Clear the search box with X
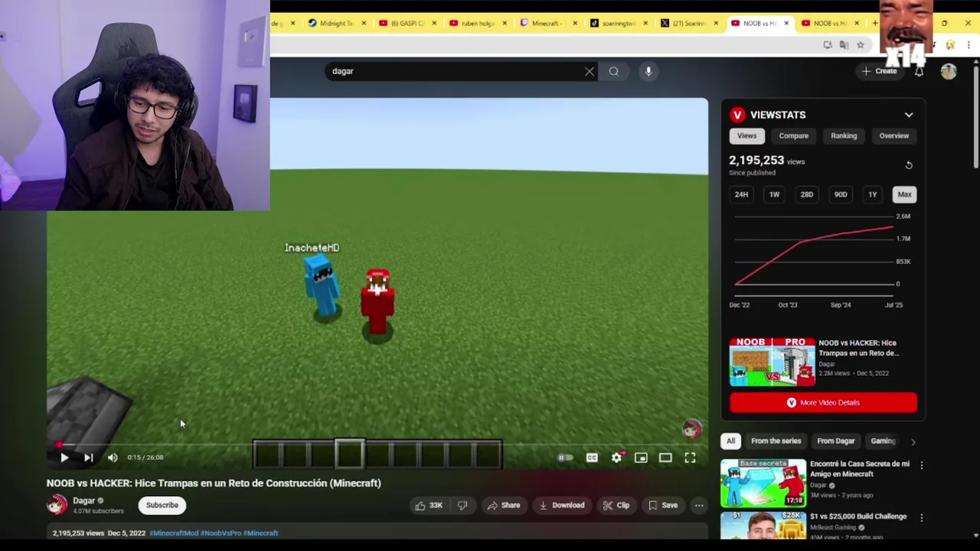The width and height of the screenshot is (980, 551). [590, 71]
